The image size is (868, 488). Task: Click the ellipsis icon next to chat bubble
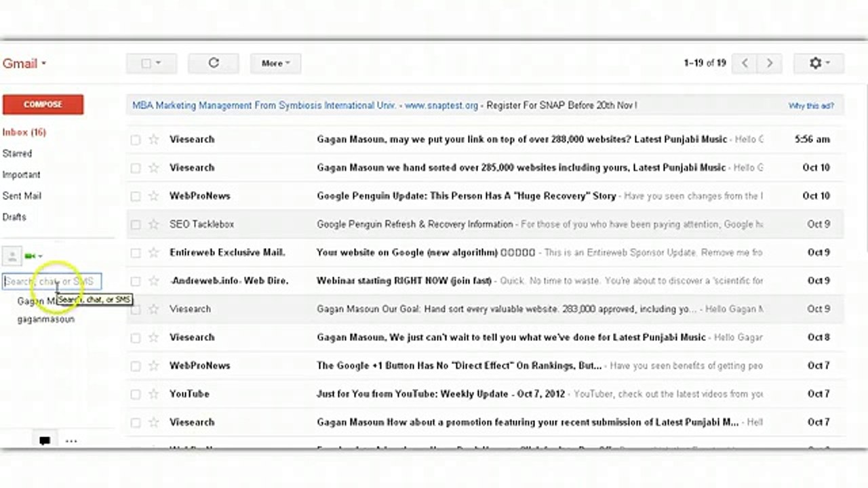tap(71, 441)
